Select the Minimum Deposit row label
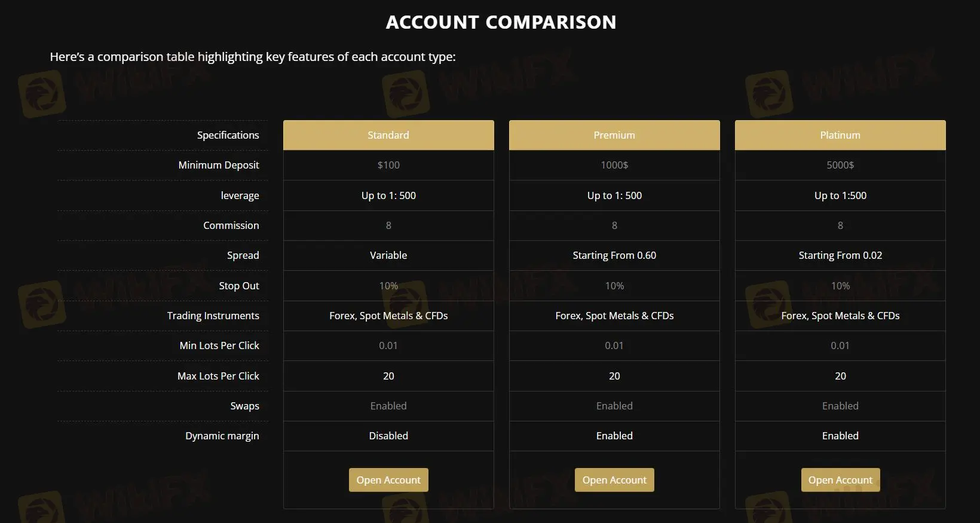Viewport: 980px width, 523px height. pyautogui.click(x=218, y=165)
